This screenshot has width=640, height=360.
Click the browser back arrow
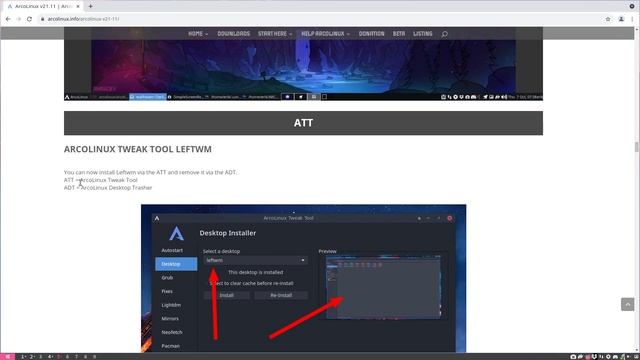tap(8, 19)
